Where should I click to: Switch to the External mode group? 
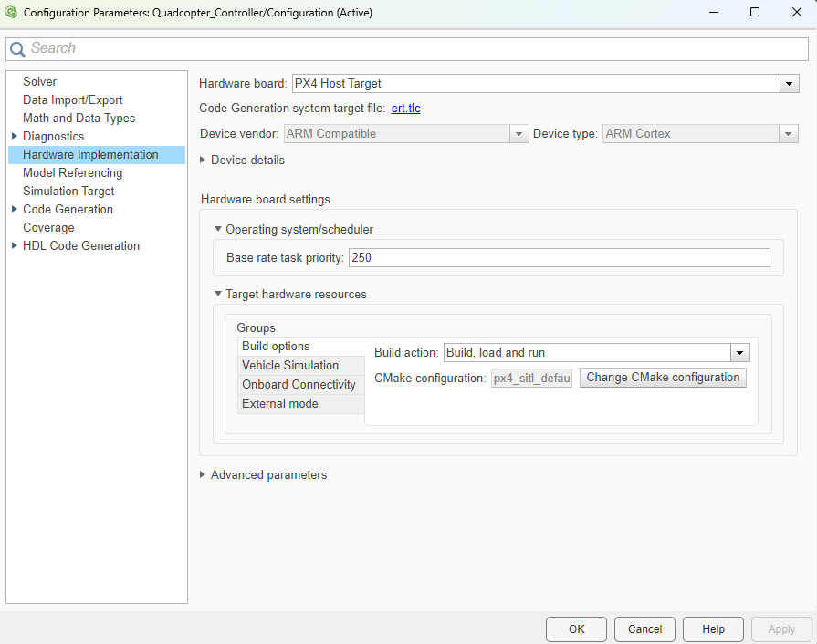pyautogui.click(x=280, y=403)
